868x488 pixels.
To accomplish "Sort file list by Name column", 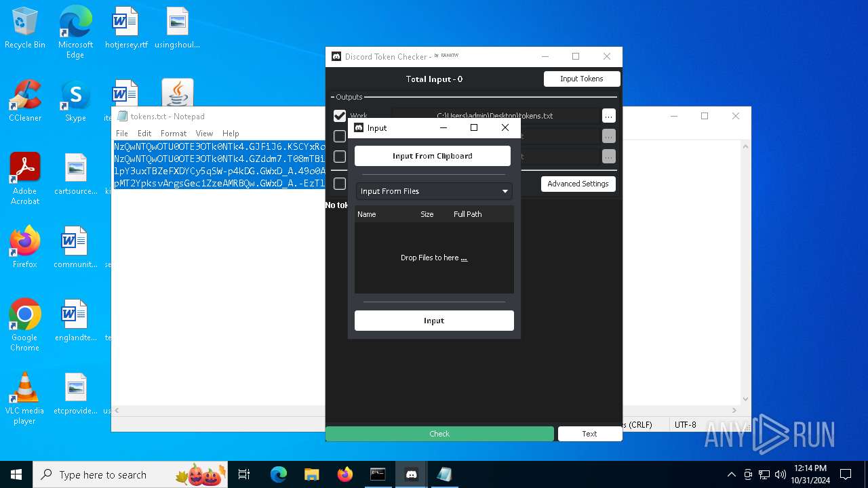I will pyautogui.click(x=367, y=214).
